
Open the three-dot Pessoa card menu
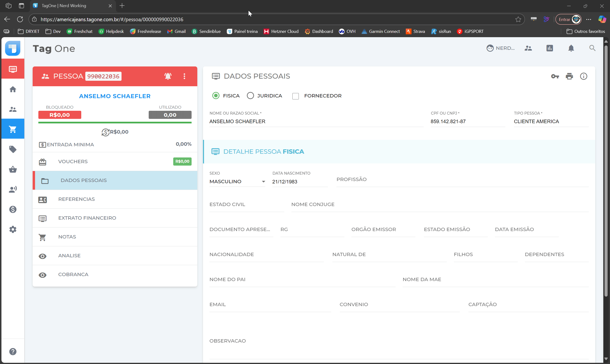pyautogui.click(x=184, y=76)
